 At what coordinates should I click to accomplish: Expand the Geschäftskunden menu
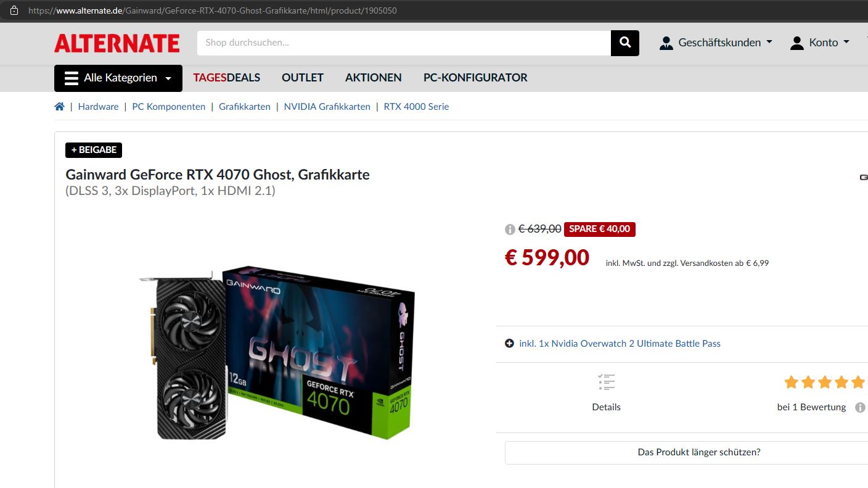coord(716,43)
